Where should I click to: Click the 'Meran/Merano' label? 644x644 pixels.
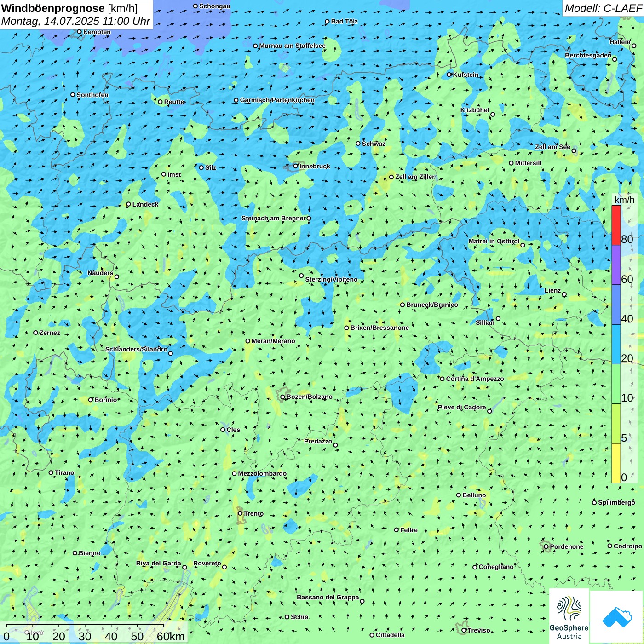273,341
